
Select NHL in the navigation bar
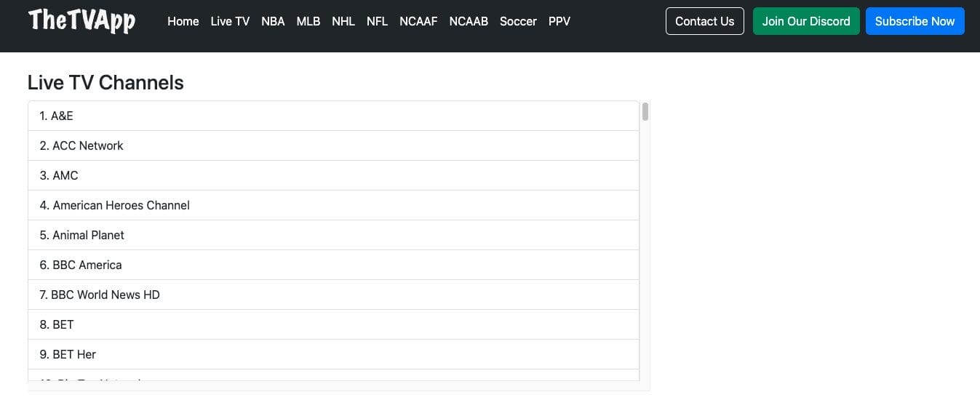pyautogui.click(x=343, y=22)
